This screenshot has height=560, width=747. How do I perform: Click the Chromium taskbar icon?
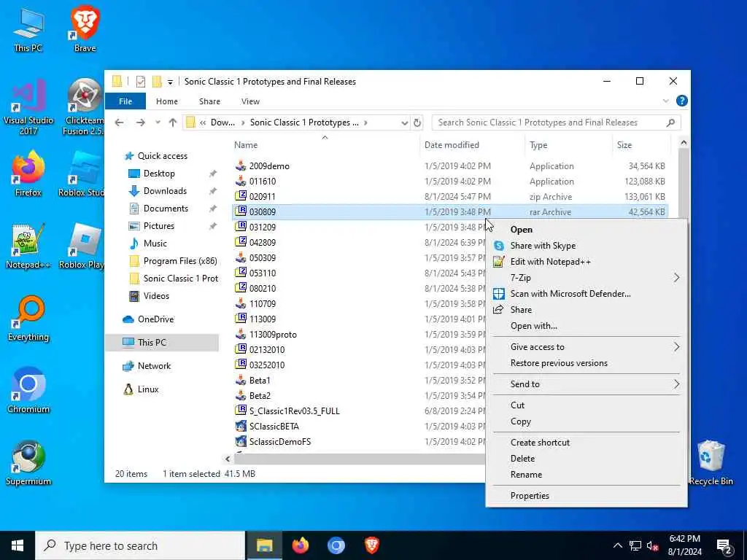(x=336, y=545)
